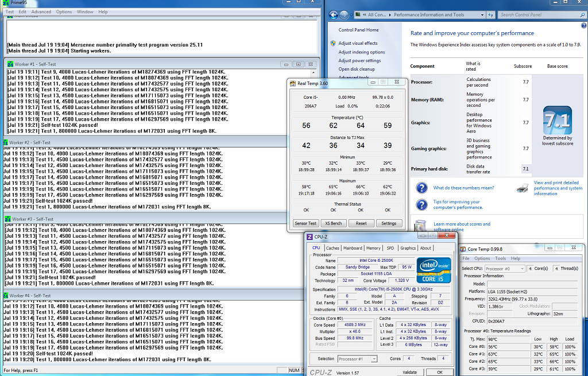The width and height of the screenshot is (588, 376).
Task: Click the Worker #1 window icon
Action: 10,64
